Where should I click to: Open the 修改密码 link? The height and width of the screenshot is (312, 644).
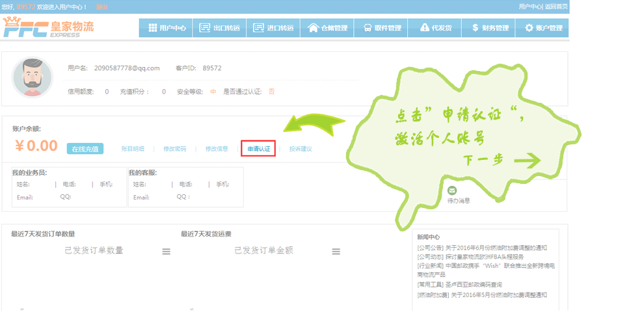click(x=174, y=149)
